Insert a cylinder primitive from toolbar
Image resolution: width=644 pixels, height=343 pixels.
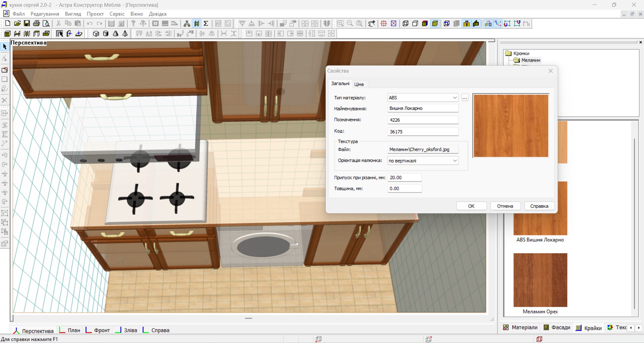coord(106,34)
